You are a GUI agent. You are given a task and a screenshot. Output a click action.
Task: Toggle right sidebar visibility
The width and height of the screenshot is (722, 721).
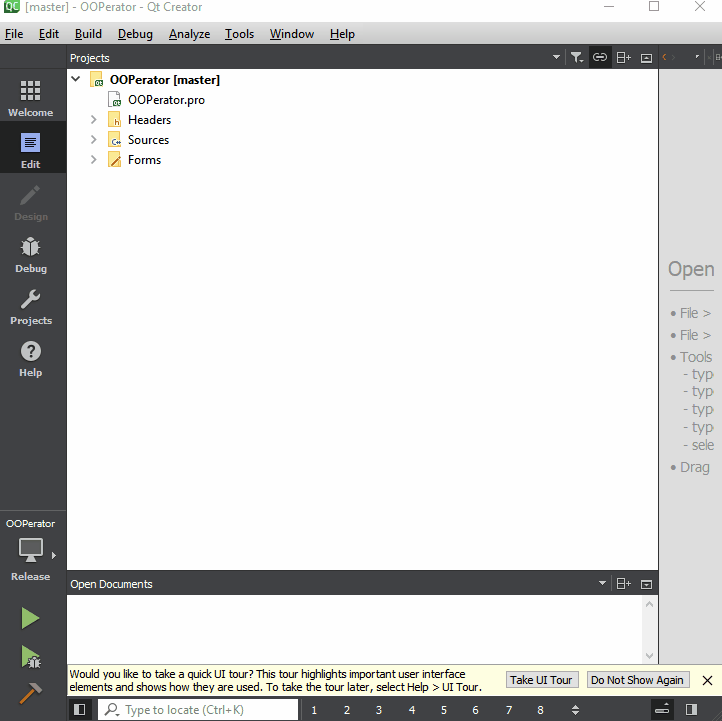pos(691,709)
